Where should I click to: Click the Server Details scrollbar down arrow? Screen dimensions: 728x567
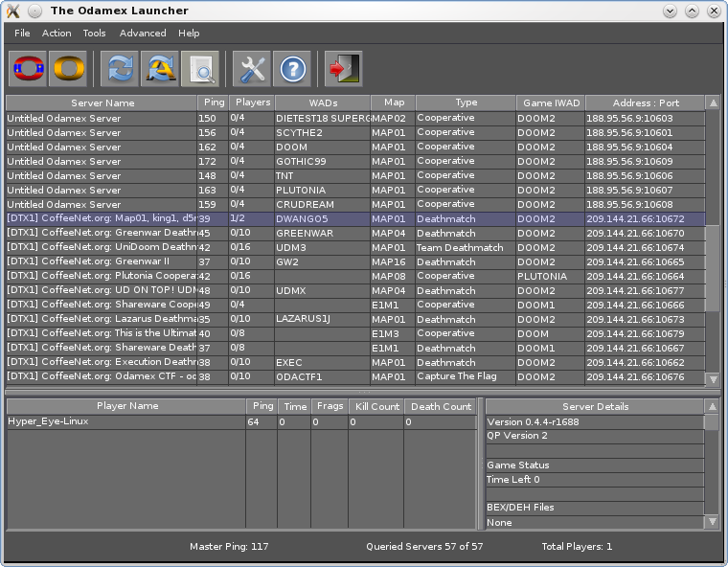point(712,522)
